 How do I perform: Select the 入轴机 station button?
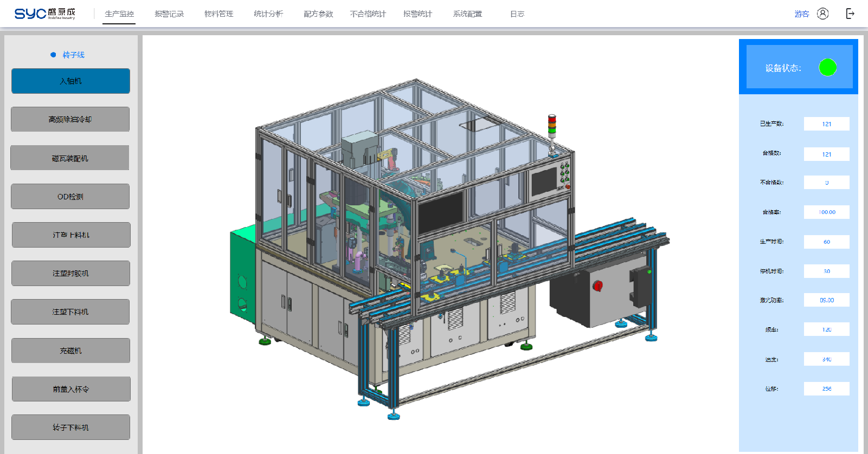pyautogui.click(x=70, y=81)
